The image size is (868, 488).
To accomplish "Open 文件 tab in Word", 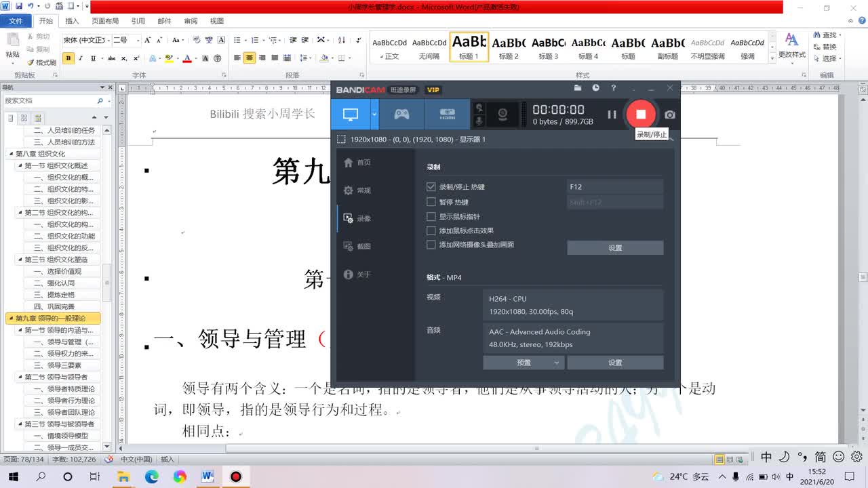I will [x=16, y=21].
